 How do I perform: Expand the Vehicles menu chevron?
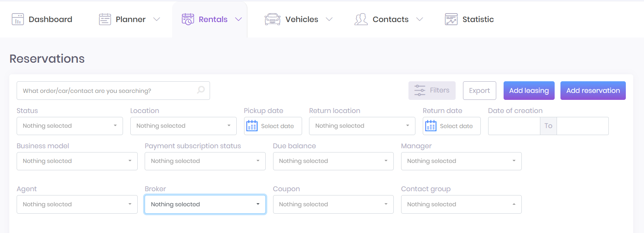[x=329, y=19]
